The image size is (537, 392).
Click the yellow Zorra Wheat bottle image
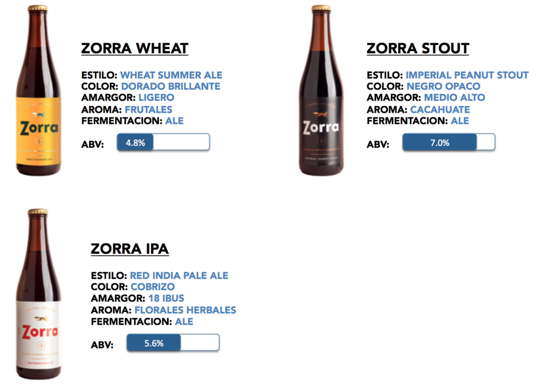[38, 91]
